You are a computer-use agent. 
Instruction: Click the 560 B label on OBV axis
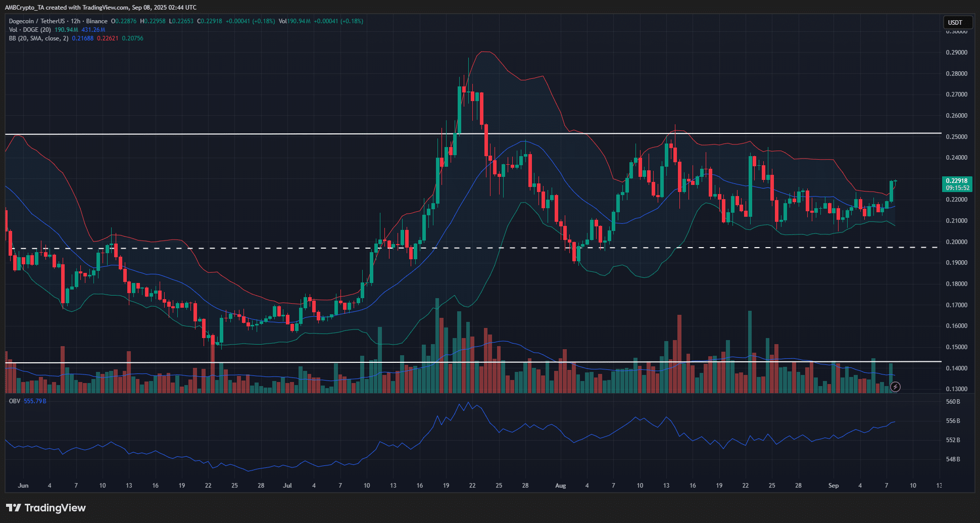click(953, 402)
